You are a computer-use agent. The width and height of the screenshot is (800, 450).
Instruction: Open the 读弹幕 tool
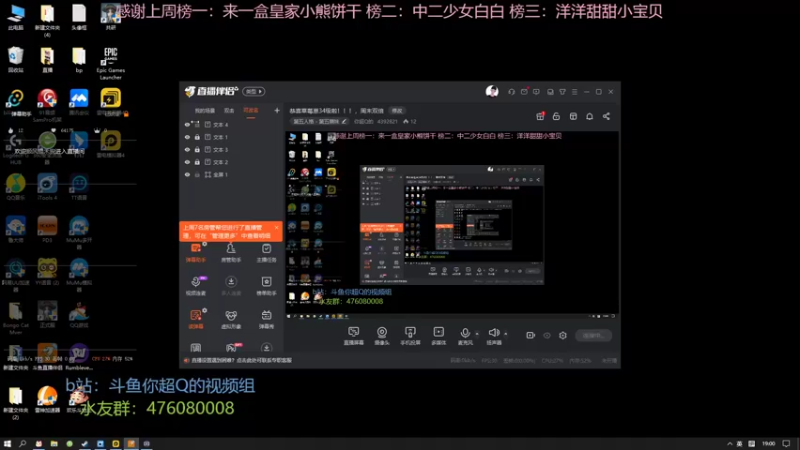[195, 319]
